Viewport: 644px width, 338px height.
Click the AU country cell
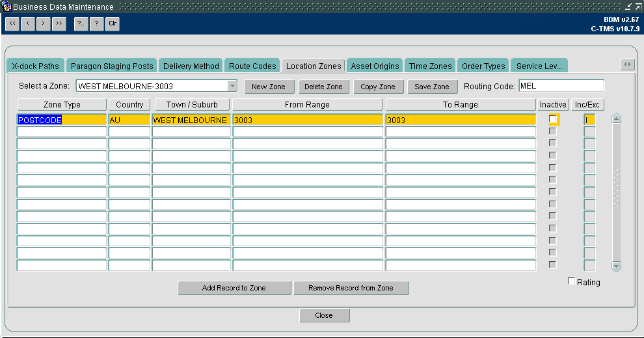click(129, 120)
